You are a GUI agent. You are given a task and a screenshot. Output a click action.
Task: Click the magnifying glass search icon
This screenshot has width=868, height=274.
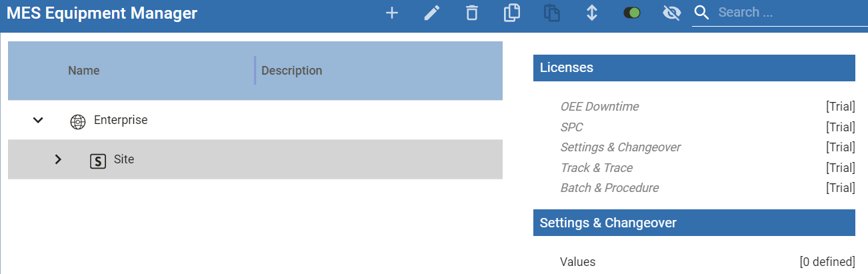pyautogui.click(x=701, y=13)
